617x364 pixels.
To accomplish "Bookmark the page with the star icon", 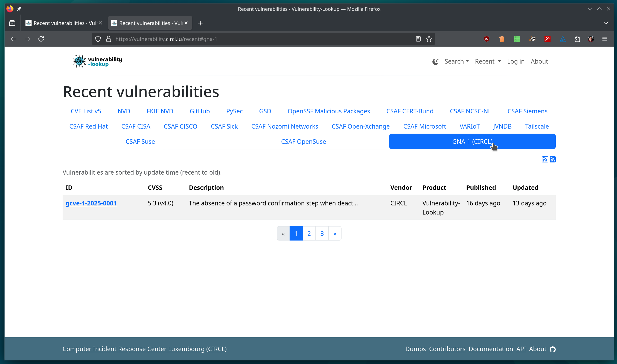I will point(429,39).
